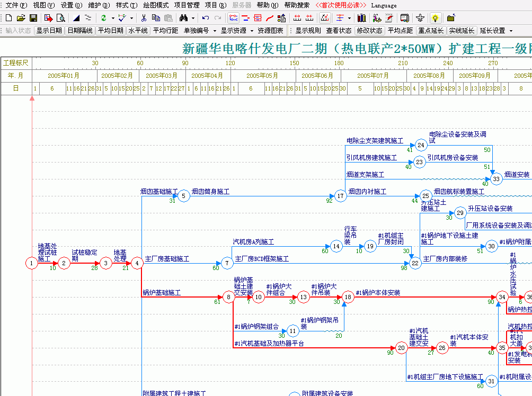Click the blue checkmark calculation icon
532x396 pixels.
click(x=122, y=18)
